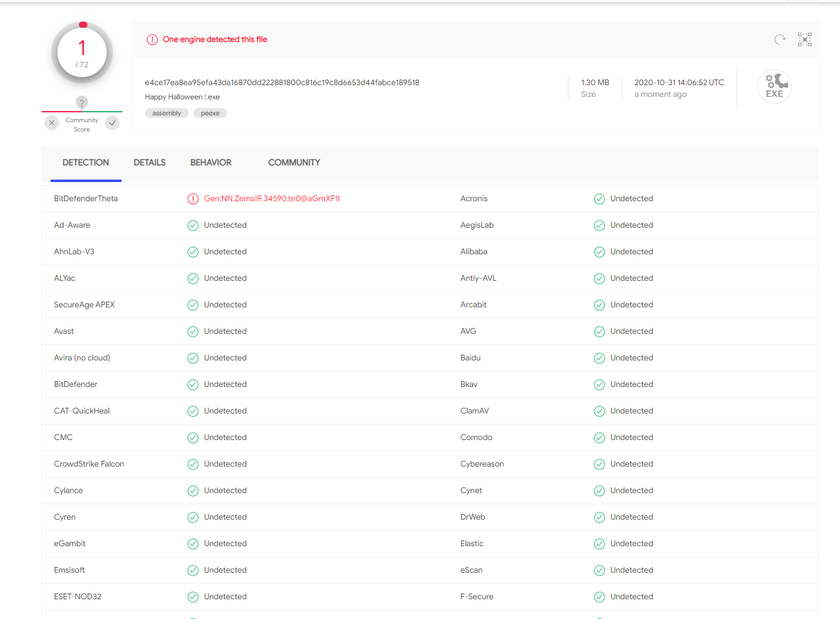The width and height of the screenshot is (840, 619).
Task: Click the reanalyze refresh icon
Action: 780,39
